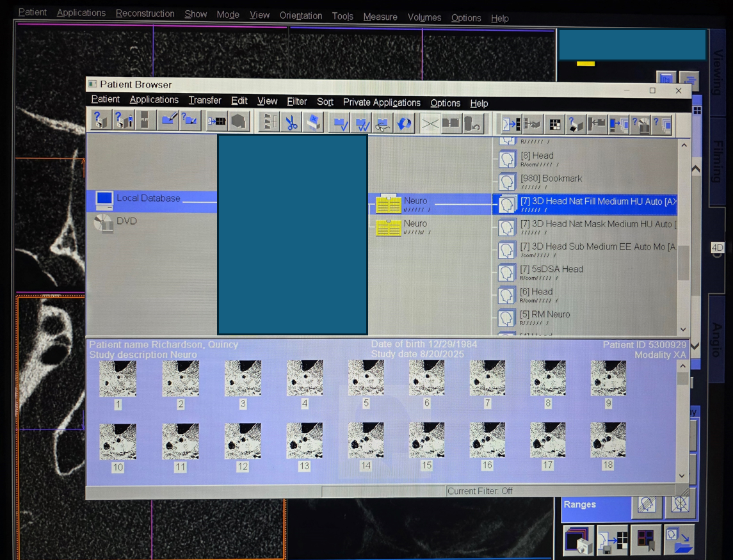Image resolution: width=733 pixels, height=560 pixels.
Task: Click the stacked images cube icon below Ranges
Action: pos(579,540)
